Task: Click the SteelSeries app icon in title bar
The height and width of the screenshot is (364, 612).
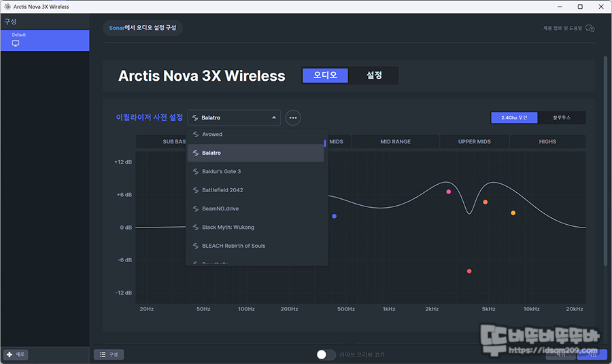Action: point(7,7)
